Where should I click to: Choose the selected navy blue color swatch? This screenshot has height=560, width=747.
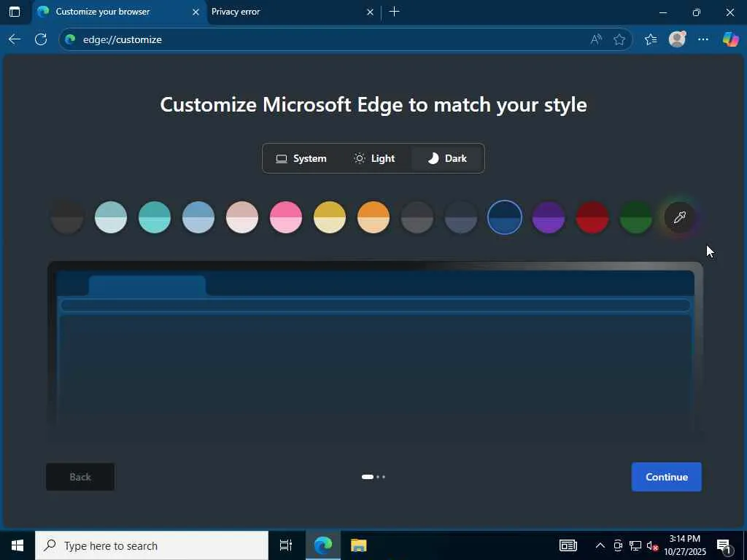[x=505, y=217]
